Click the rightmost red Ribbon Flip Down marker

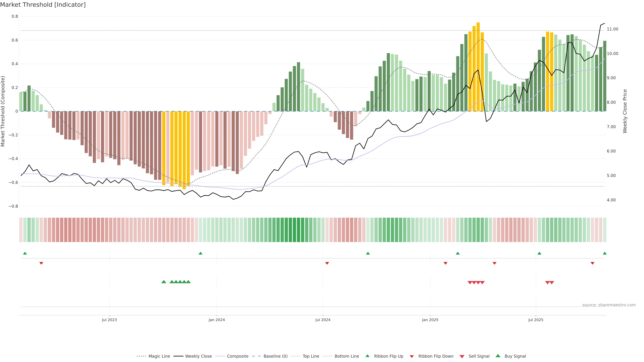point(592,263)
